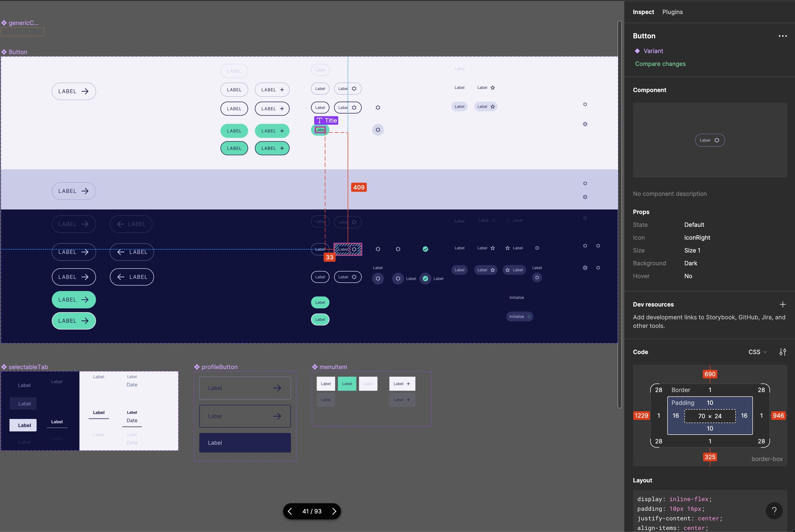Click the green checkmark icon button

425,249
